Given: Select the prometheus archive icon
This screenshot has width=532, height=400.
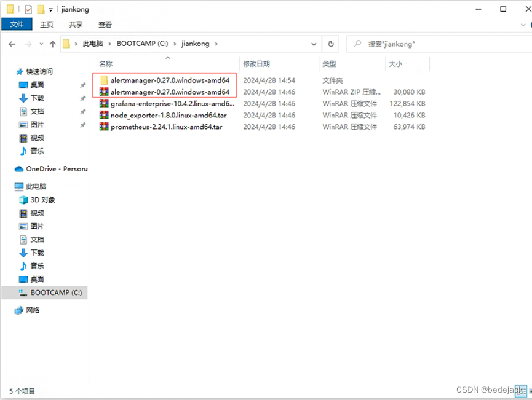Looking at the screenshot, I should click(104, 127).
